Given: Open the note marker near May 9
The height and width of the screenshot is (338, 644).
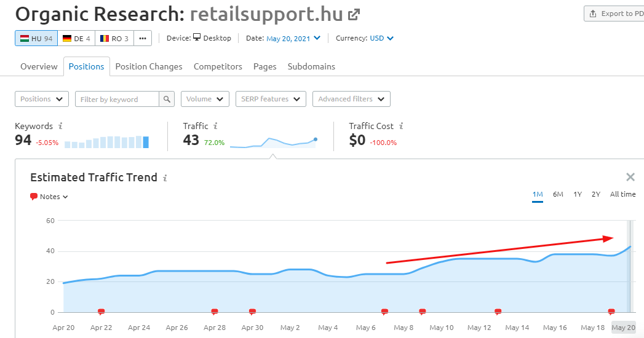Looking at the screenshot, I should coord(422,312).
